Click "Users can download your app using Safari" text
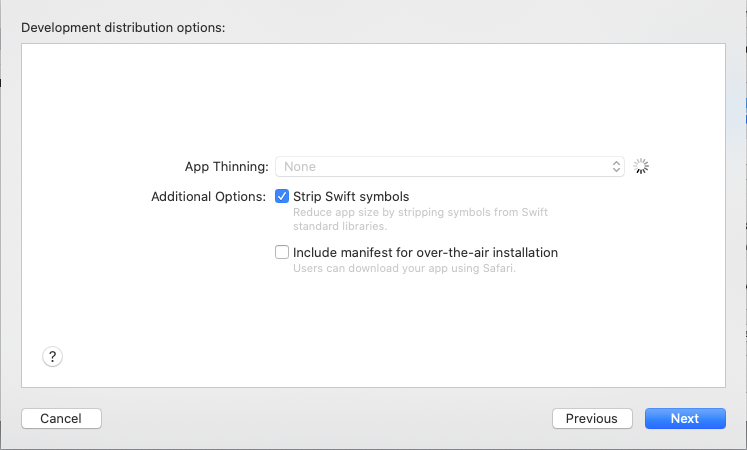The width and height of the screenshot is (747, 450). point(404,268)
